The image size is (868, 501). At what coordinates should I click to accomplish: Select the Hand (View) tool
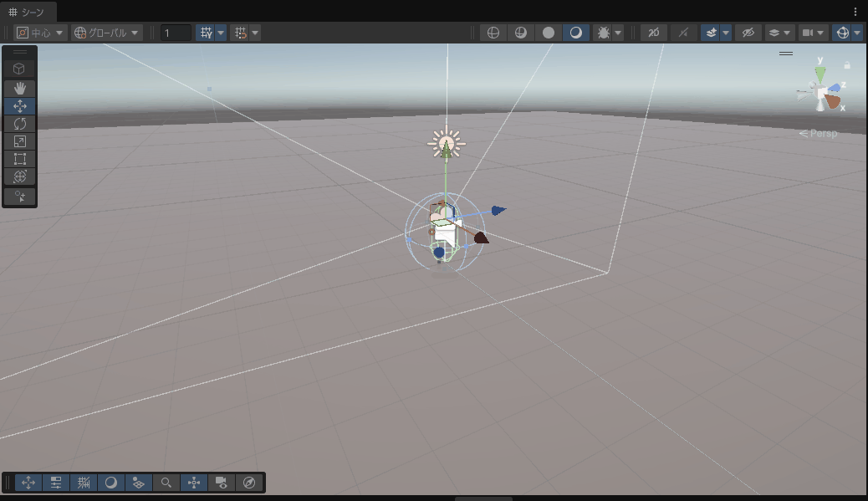tap(19, 88)
